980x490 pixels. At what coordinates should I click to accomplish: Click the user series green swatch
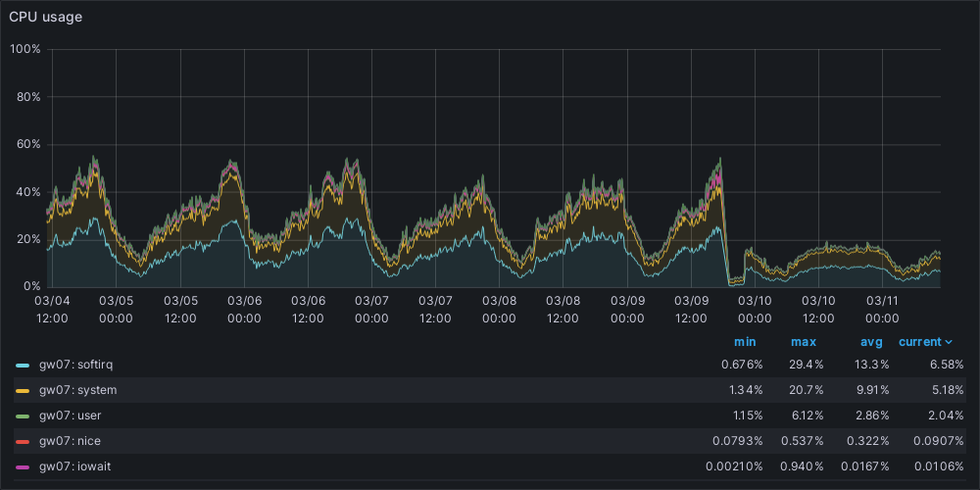23,416
